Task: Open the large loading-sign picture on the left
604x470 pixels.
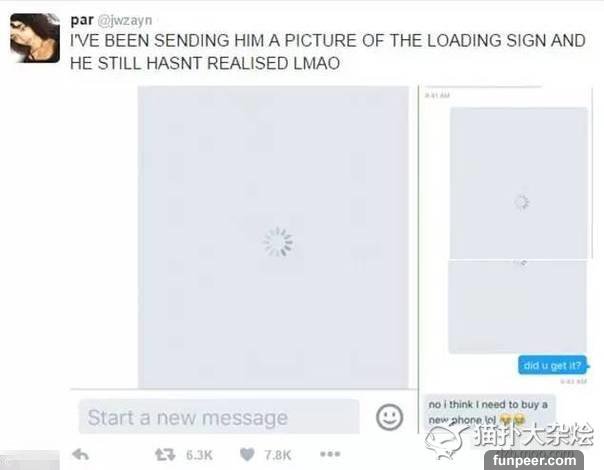Action: pos(273,237)
